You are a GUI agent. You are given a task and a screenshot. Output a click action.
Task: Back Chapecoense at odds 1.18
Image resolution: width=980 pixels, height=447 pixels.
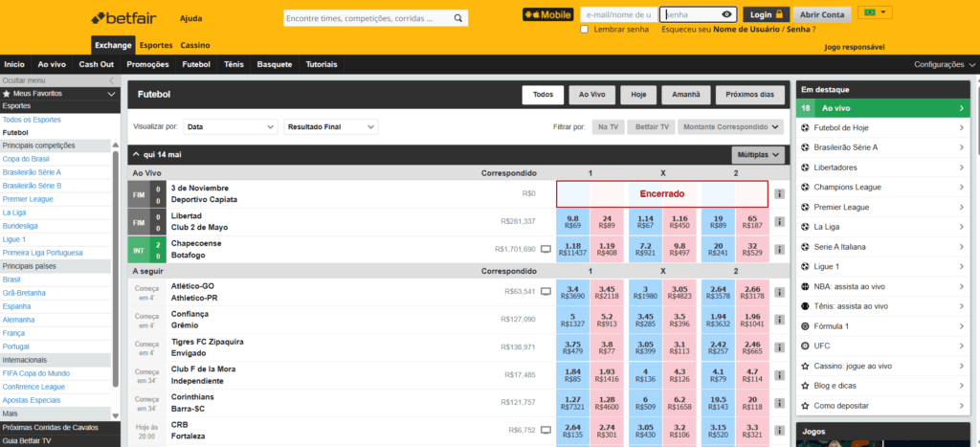(572, 250)
